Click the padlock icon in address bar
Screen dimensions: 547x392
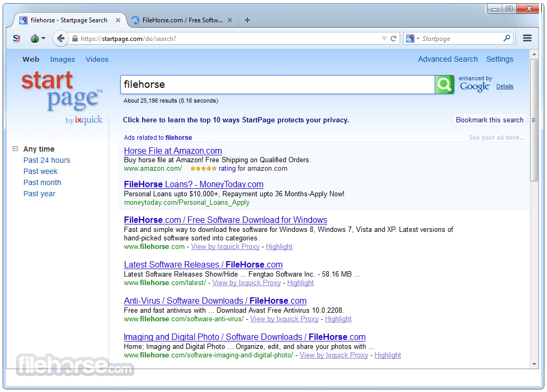[x=74, y=39]
